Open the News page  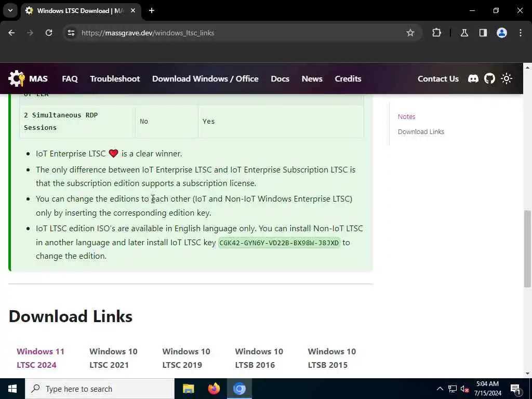(x=312, y=79)
